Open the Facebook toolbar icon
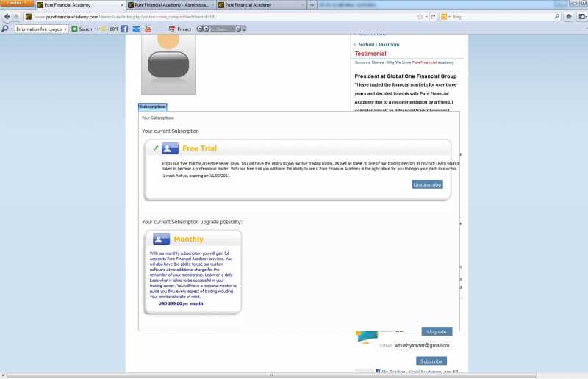Viewport: 588px width, 379px height. coord(124,29)
